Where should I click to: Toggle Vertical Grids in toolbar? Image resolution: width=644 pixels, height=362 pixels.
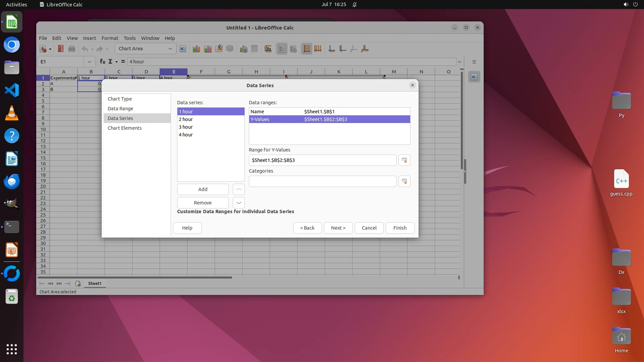318,49
